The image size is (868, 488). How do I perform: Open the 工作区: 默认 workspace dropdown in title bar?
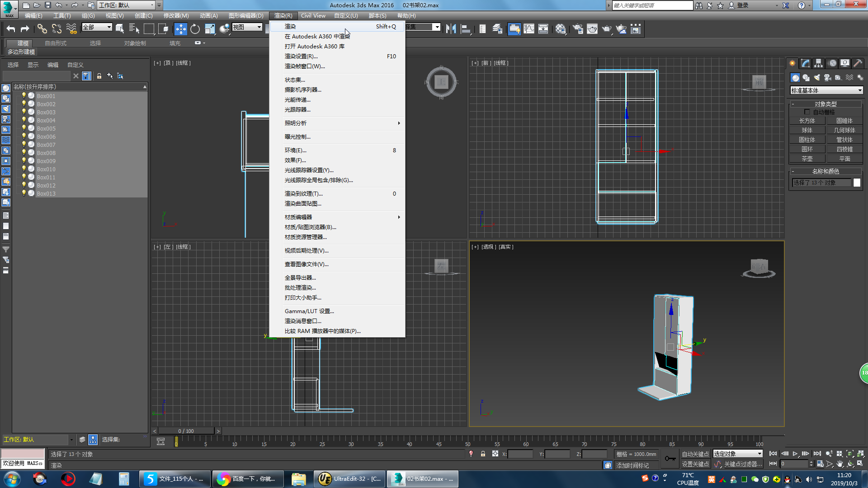coord(126,5)
